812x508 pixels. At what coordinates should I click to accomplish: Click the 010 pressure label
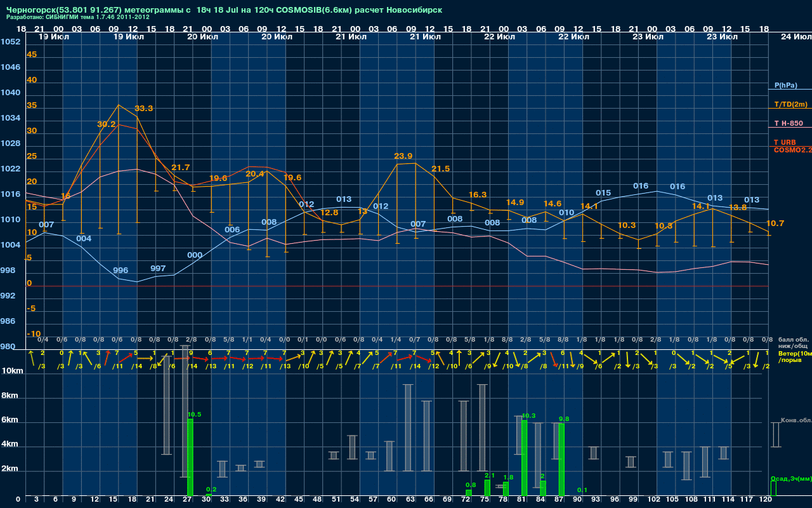[x=566, y=213]
